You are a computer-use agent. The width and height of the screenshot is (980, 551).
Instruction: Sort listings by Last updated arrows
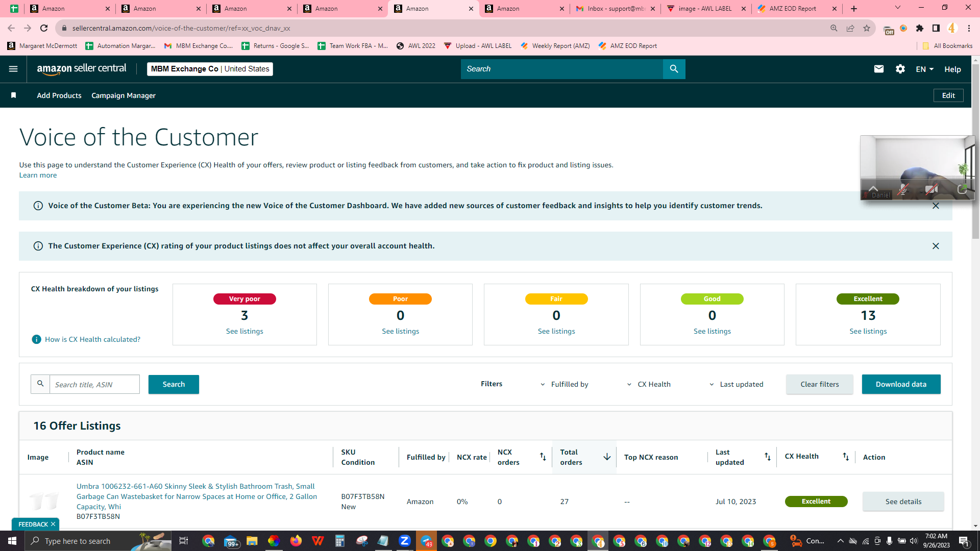click(x=767, y=457)
